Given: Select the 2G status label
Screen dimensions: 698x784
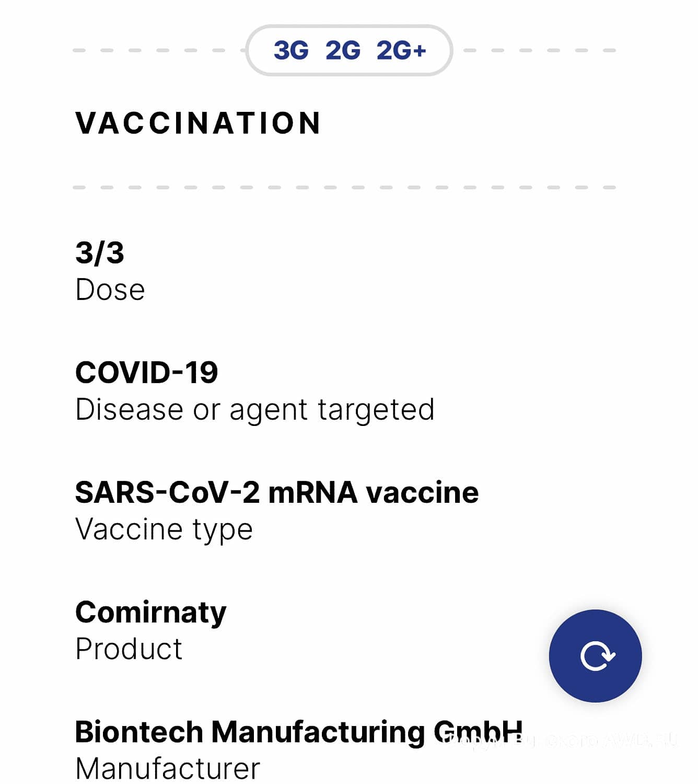Looking at the screenshot, I should click(343, 51).
